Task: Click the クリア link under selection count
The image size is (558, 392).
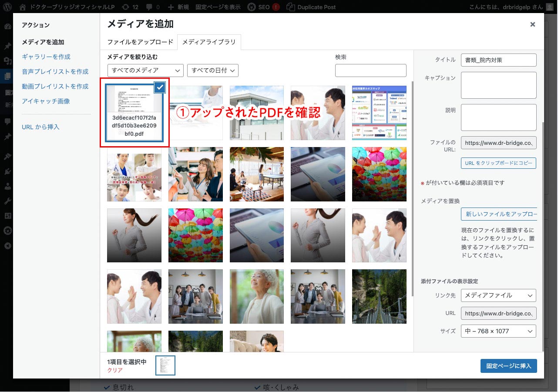Action: [115, 370]
